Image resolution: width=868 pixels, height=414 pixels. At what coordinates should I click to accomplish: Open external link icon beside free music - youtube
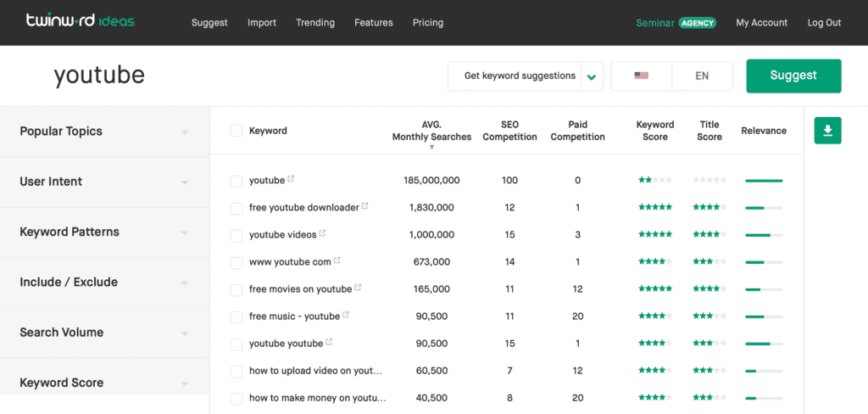point(346,315)
